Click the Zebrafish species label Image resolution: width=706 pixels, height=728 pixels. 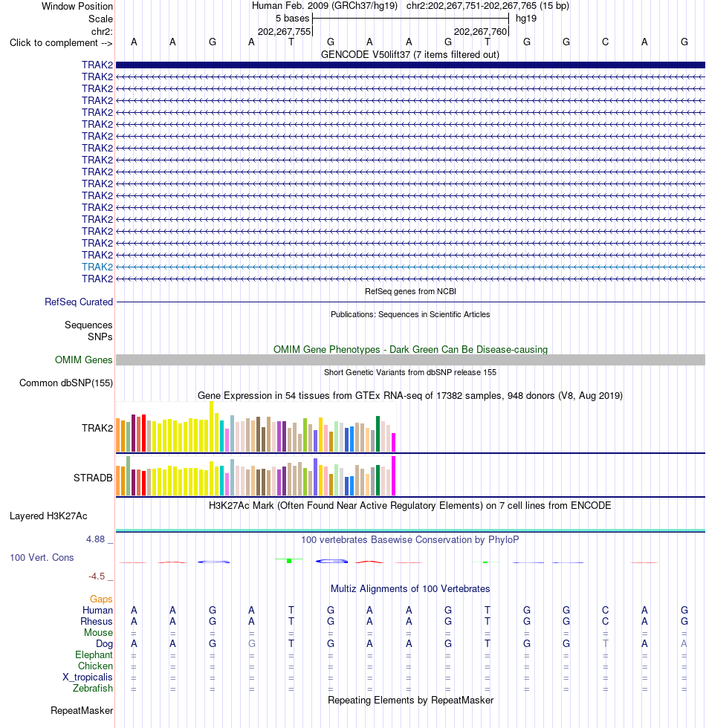(x=92, y=688)
